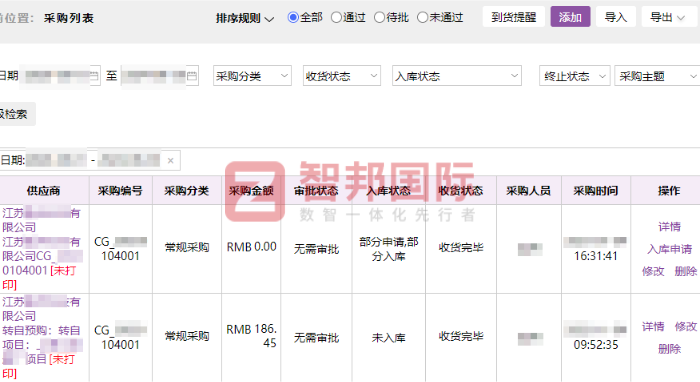Screen dimensions: 700x382
Task: Select the 通过 radio button
Action: coord(336,17)
